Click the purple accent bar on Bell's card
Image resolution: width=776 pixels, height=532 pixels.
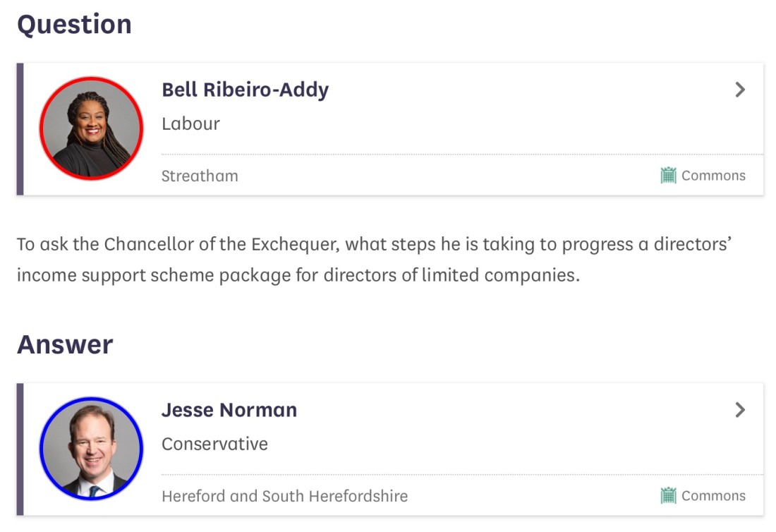(x=20, y=128)
